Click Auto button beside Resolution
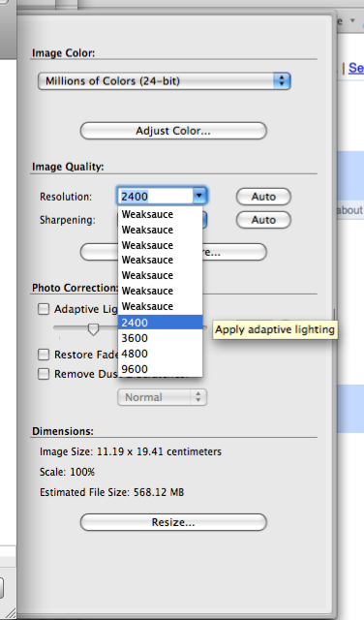Image resolution: width=364 pixels, height=620 pixels. (x=263, y=197)
